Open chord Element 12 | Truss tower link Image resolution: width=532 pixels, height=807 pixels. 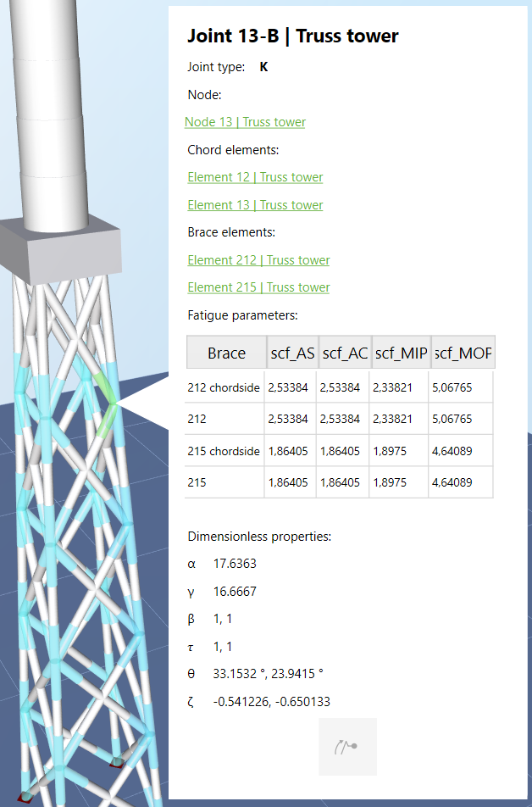pos(255,177)
